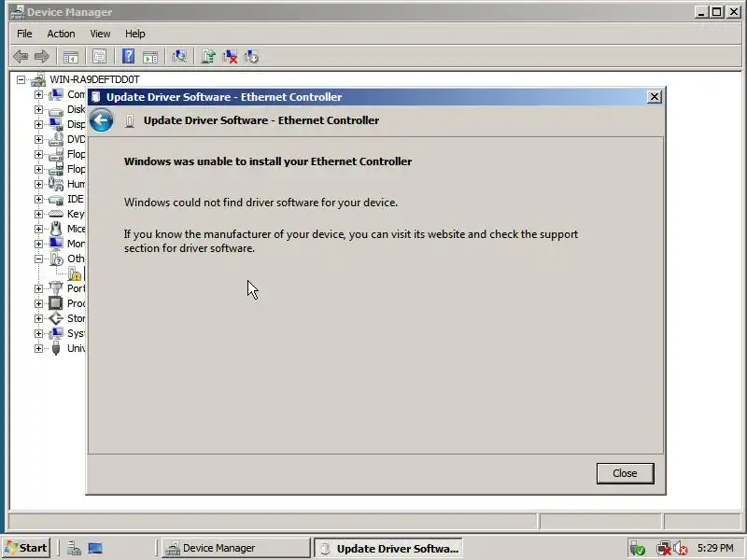Expand the Storage controllers tree node

tap(38, 318)
